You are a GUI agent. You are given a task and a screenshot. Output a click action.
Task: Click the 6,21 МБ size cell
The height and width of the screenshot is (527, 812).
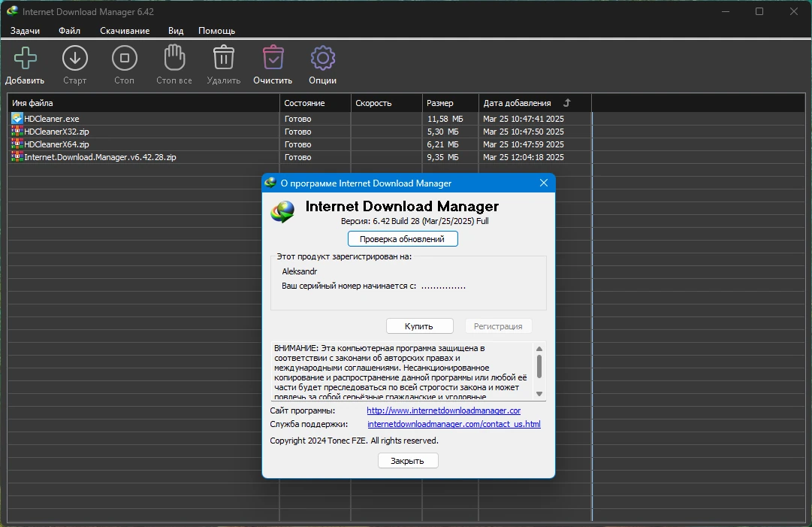442,144
